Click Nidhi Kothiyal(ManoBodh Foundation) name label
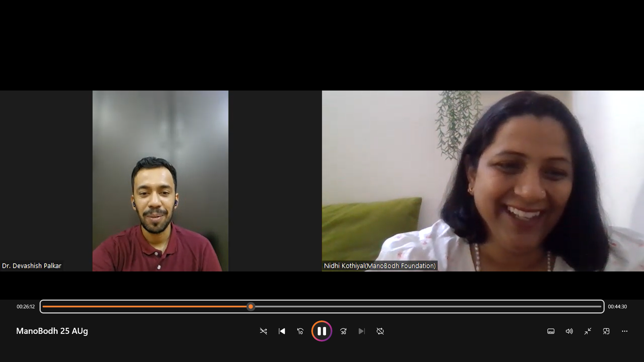The width and height of the screenshot is (644, 362). (380, 266)
